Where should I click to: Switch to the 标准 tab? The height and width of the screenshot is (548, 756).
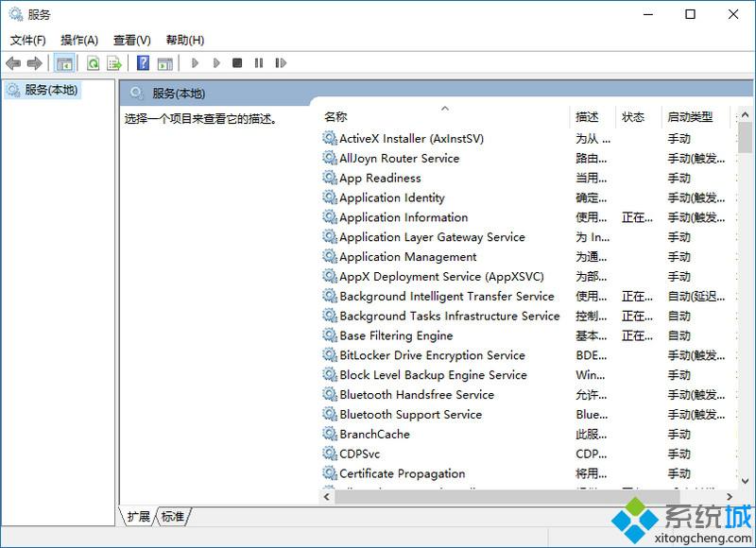[173, 516]
